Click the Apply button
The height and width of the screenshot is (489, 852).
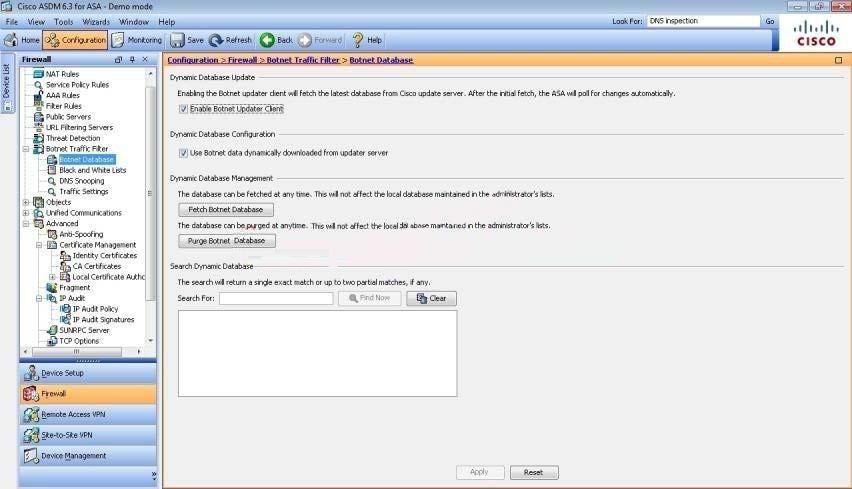tap(480, 472)
